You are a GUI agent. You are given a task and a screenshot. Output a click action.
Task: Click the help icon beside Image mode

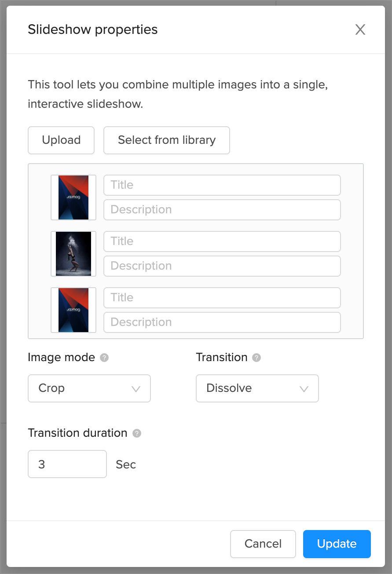104,358
